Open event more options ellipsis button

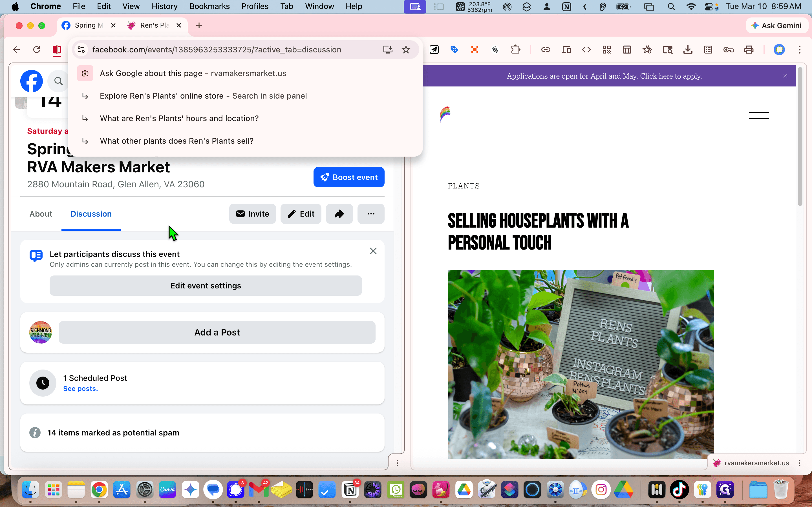coord(371,214)
